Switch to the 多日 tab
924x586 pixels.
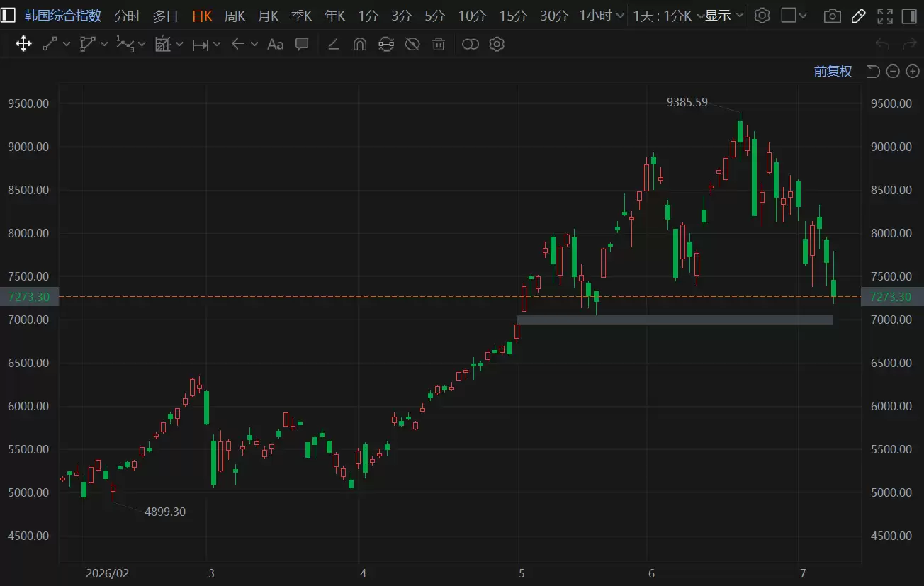click(x=166, y=16)
